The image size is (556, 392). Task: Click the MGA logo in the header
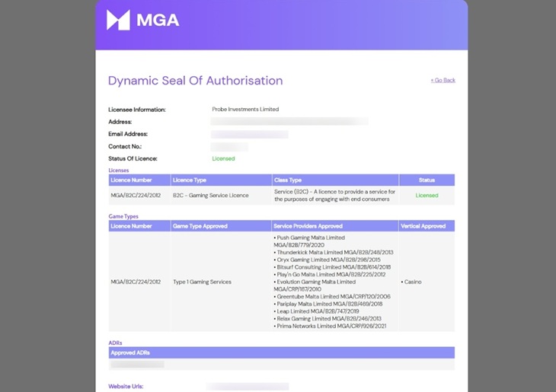click(143, 20)
